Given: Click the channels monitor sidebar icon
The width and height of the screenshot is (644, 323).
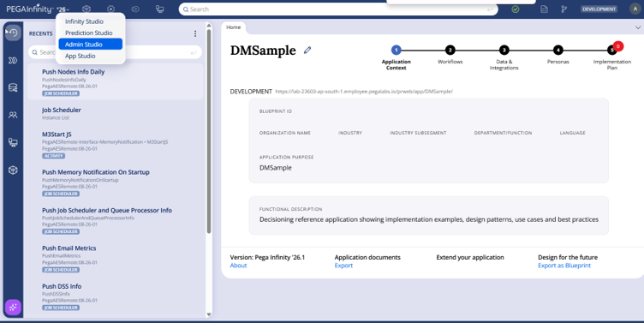Looking at the screenshot, I should (13, 142).
